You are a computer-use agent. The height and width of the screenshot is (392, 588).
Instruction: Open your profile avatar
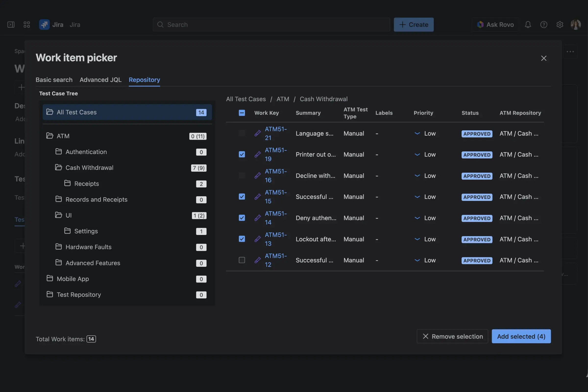coord(576,24)
